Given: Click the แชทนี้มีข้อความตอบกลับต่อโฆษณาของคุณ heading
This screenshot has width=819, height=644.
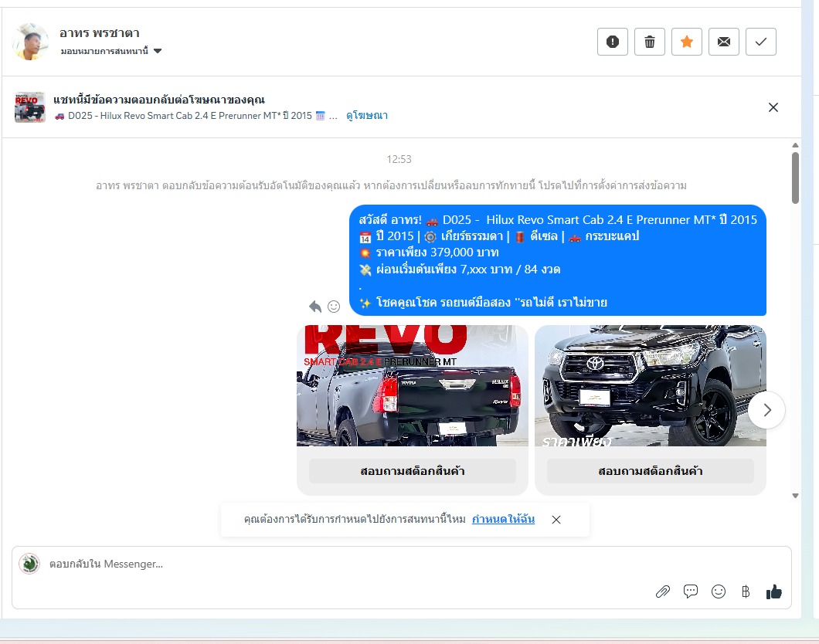Looking at the screenshot, I should 159,100.
